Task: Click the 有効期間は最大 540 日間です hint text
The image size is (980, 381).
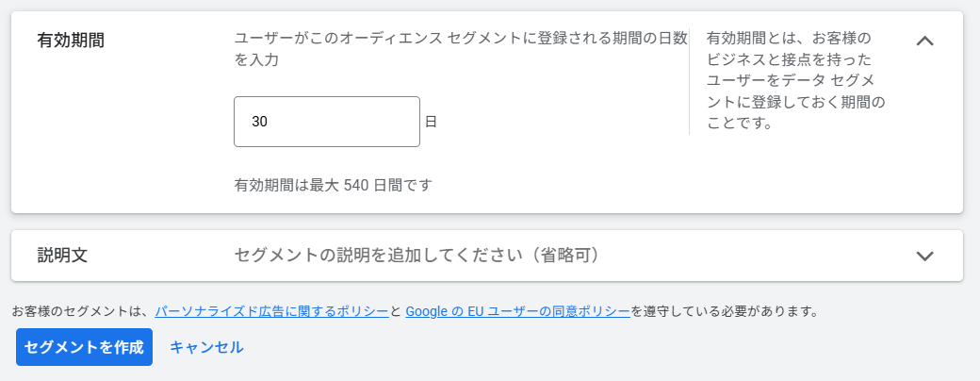Action: pyautogui.click(x=333, y=184)
